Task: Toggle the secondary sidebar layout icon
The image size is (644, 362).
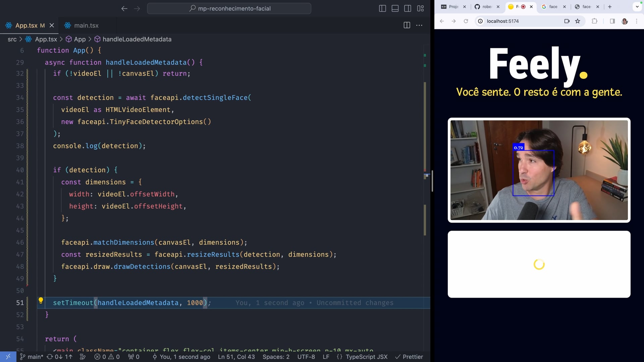Action: click(408, 9)
